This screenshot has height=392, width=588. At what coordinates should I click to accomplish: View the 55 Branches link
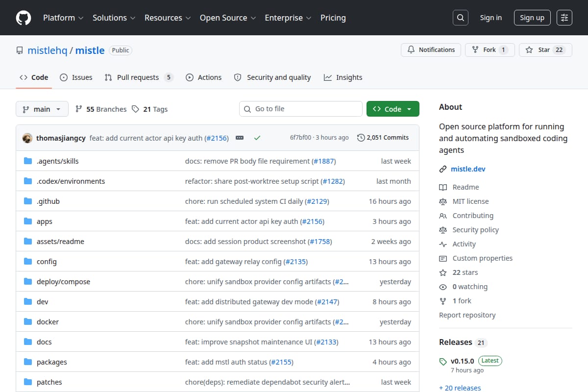point(101,109)
